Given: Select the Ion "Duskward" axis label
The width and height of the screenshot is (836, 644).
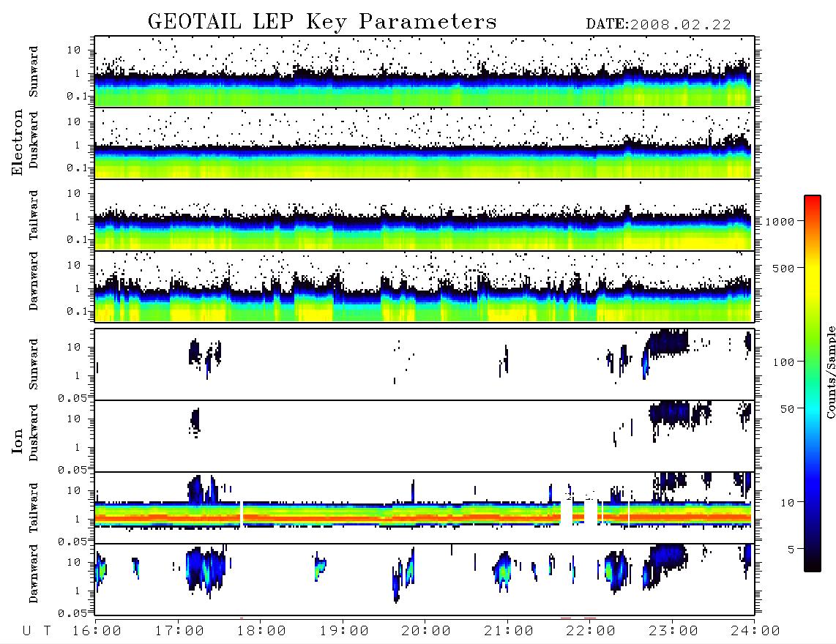Looking at the screenshot, I should tap(34, 433).
